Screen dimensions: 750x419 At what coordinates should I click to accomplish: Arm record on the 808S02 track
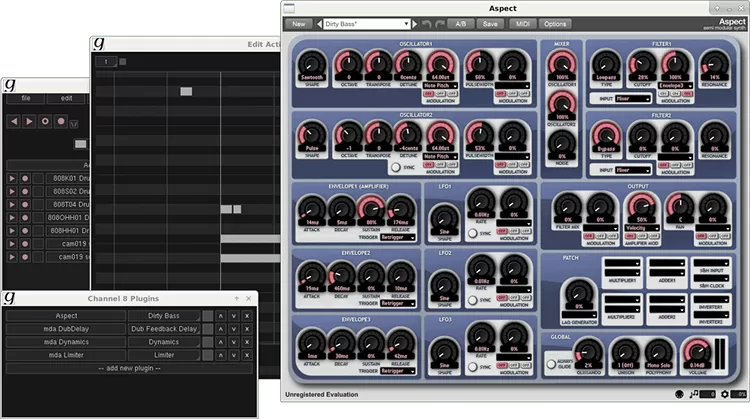click(x=25, y=191)
